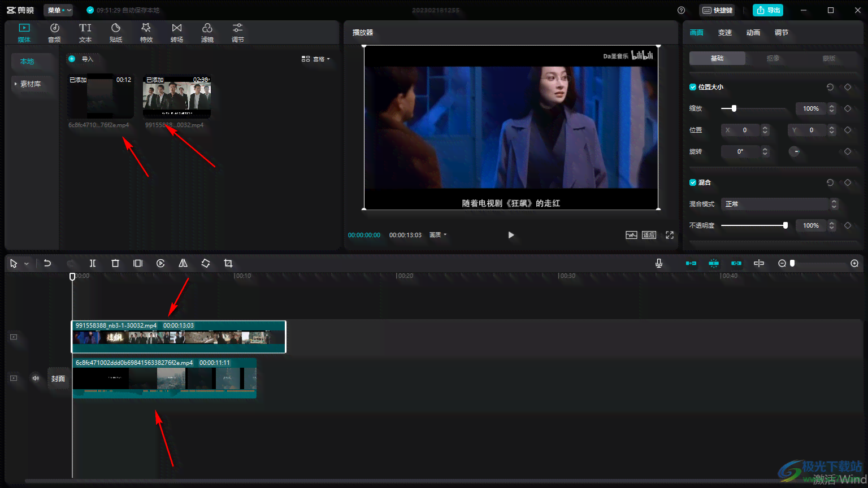Image resolution: width=868 pixels, height=488 pixels.
Task: Switch to the 动画 animation tab
Action: (753, 33)
